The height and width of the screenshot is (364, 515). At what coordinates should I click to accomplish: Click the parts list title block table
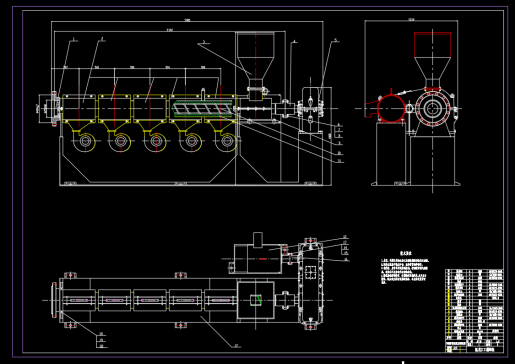(x=474, y=311)
